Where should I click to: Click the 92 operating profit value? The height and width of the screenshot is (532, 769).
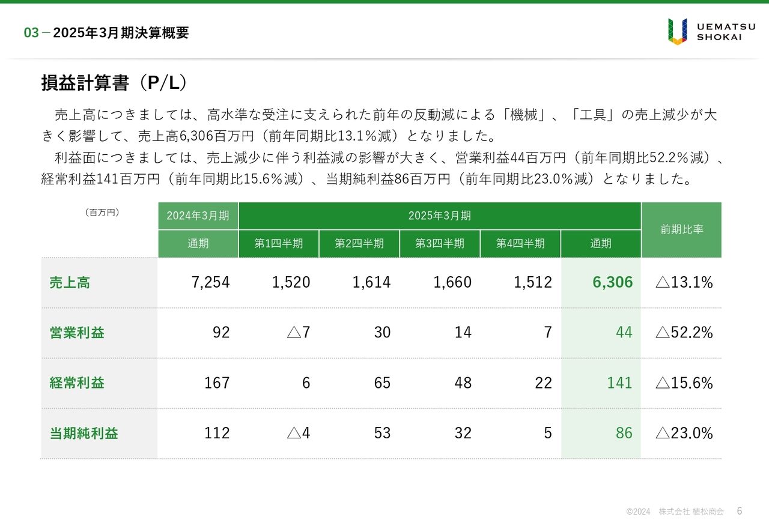[x=221, y=333]
